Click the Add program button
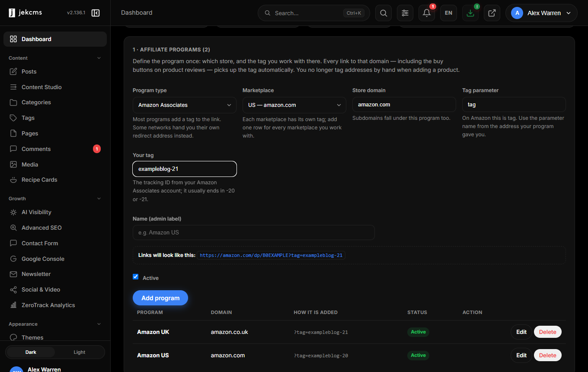 160,298
